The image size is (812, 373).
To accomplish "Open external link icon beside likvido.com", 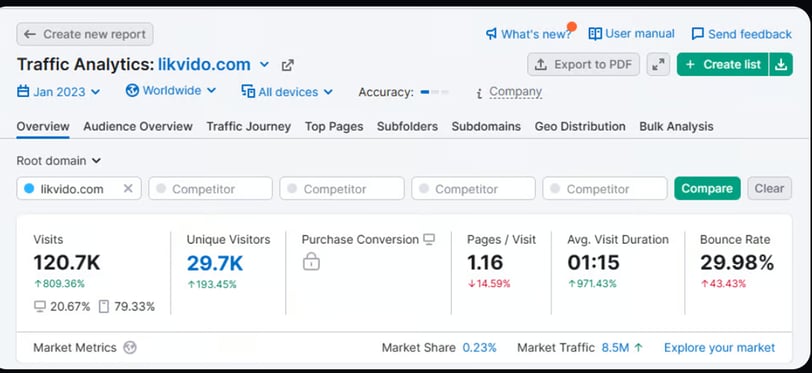I will tap(287, 65).
